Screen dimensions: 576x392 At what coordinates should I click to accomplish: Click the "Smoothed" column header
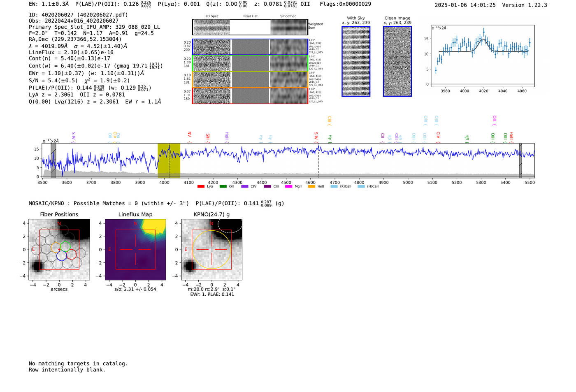tap(288, 16)
